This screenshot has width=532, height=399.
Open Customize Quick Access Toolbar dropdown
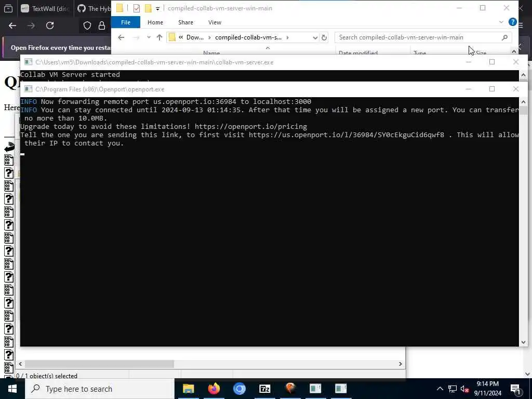[158, 8]
